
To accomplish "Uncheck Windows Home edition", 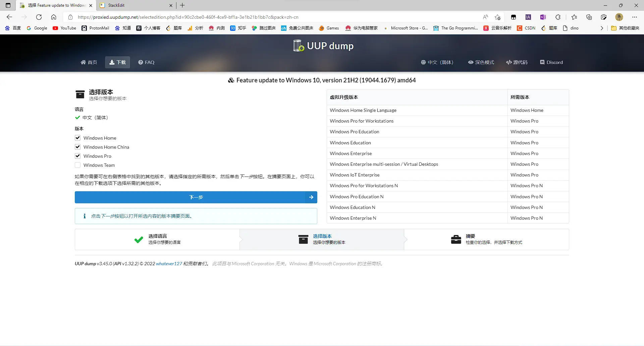I will pyautogui.click(x=78, y=138).
